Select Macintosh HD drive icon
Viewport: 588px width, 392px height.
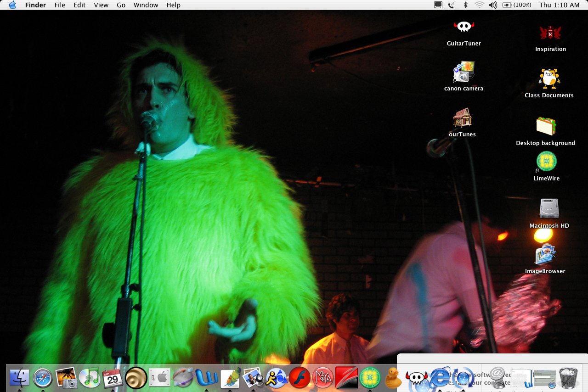(x=549, y=208)
